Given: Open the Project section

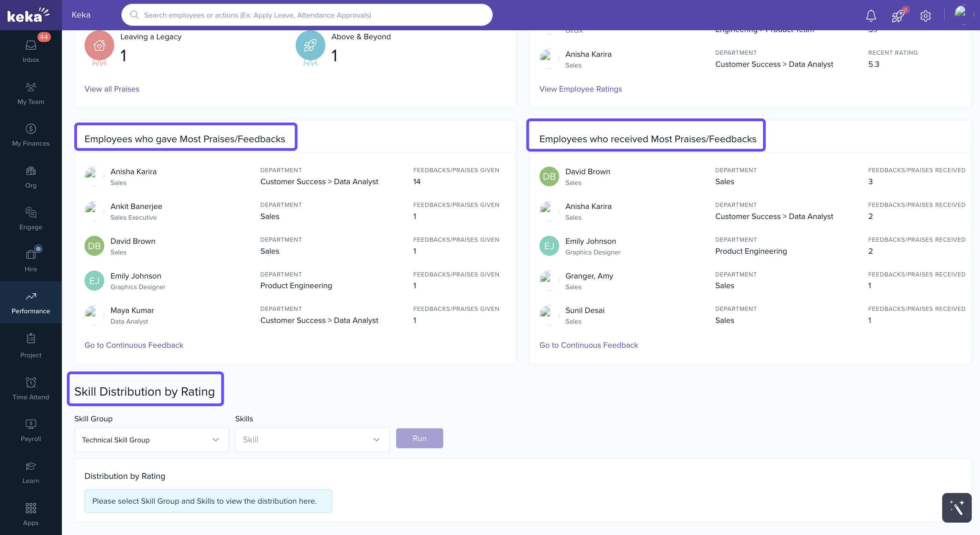Looking at the screenshot, I should [31, 345].
